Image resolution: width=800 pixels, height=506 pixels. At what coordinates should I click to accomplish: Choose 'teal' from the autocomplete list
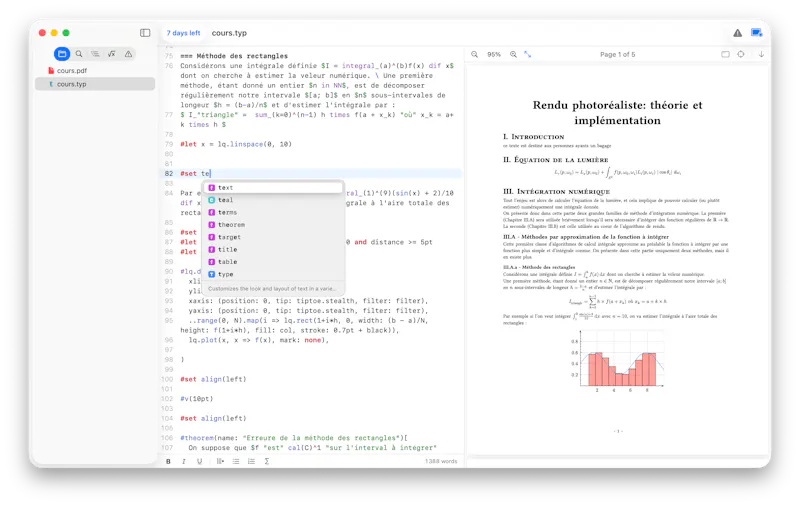click(x=273, y=200)
